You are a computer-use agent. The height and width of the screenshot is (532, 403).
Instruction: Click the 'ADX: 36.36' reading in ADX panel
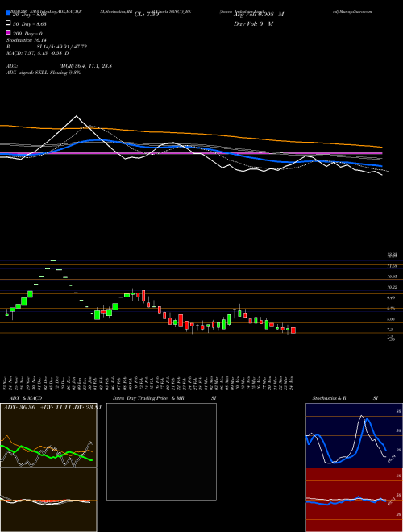click(x=19, y=408)
